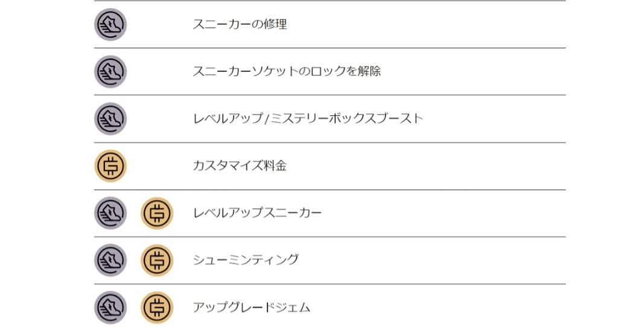Click the gold coin in シューミンティング row
Viewport: 644px width, 327px height.
157,260
